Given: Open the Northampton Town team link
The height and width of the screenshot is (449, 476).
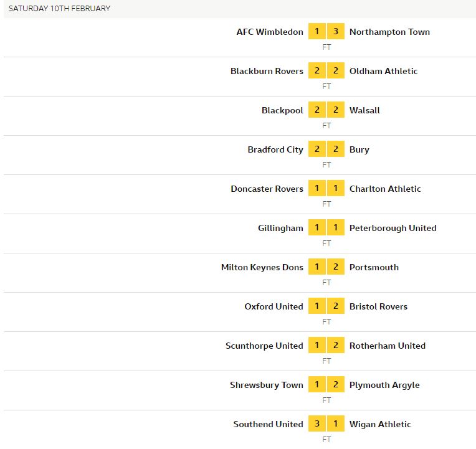Looking at the screenshot, I should tap(389, 32).
